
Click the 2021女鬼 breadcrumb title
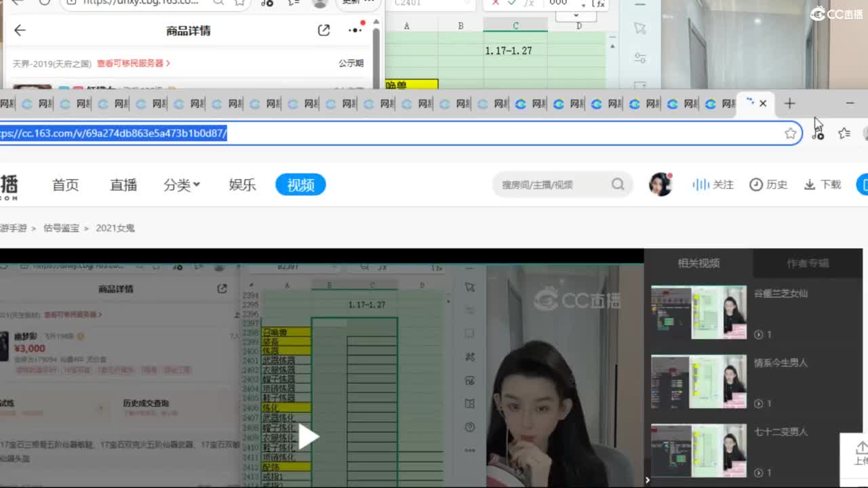[x=115, y=228]
